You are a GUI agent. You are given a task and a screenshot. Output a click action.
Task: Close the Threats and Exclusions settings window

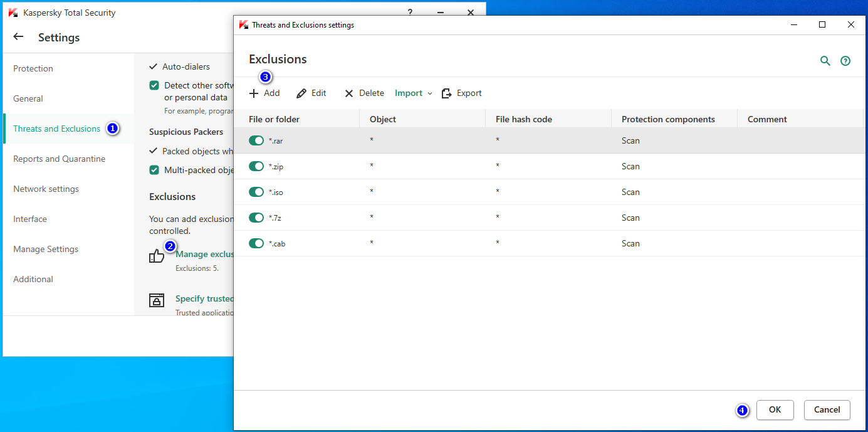[850, 25]
